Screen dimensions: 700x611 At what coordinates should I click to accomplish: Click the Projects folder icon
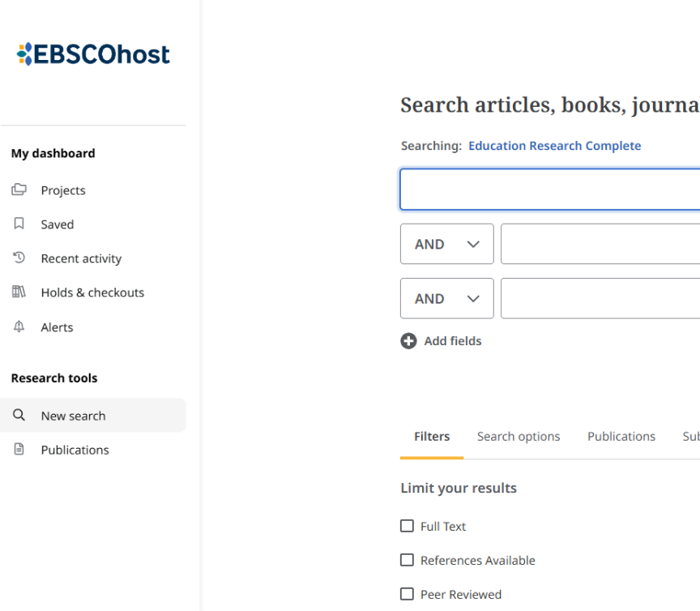(19, 190)
